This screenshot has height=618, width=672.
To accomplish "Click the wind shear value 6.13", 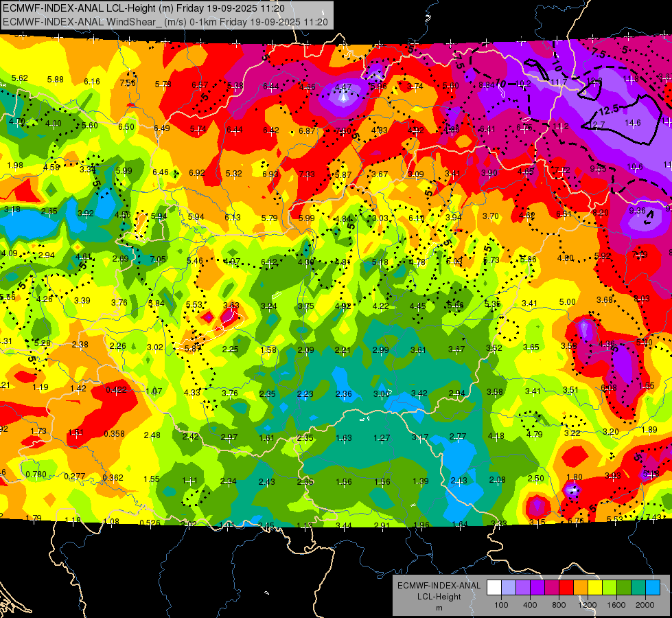I will pyautogui.click(x=233, y=218).
